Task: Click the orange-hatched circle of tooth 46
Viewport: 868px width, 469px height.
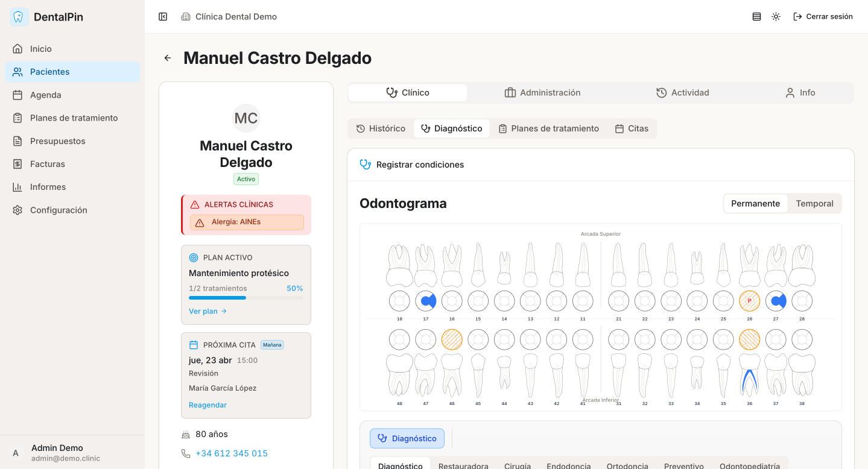Action: [x=452, y=339]
